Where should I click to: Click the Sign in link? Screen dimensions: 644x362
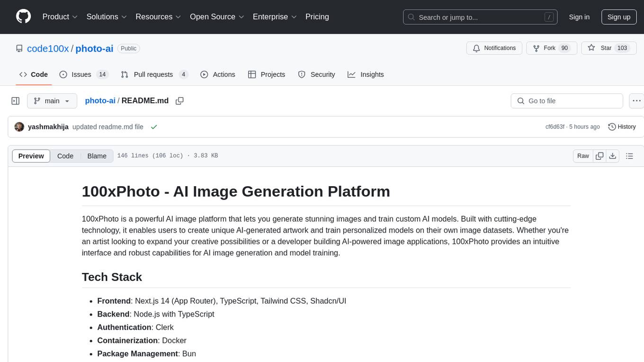click(579, 17)
